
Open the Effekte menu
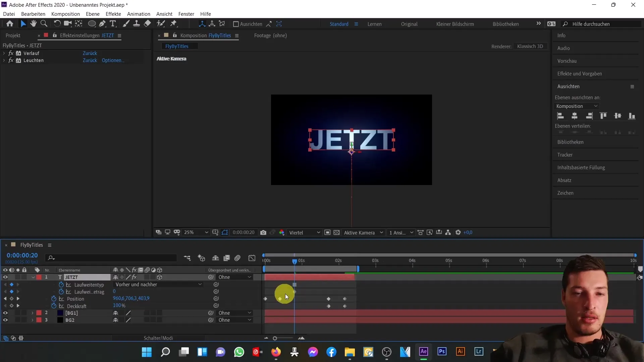(x=113, y=14)
